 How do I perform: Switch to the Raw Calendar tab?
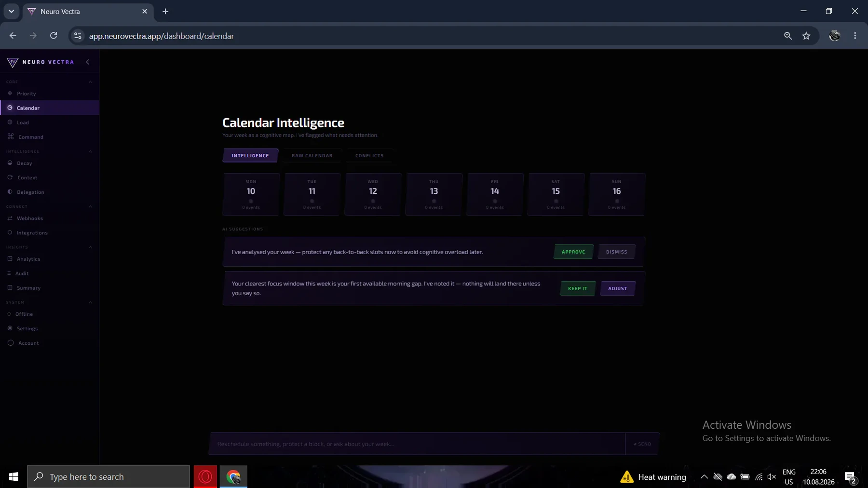tap(312, 155)
